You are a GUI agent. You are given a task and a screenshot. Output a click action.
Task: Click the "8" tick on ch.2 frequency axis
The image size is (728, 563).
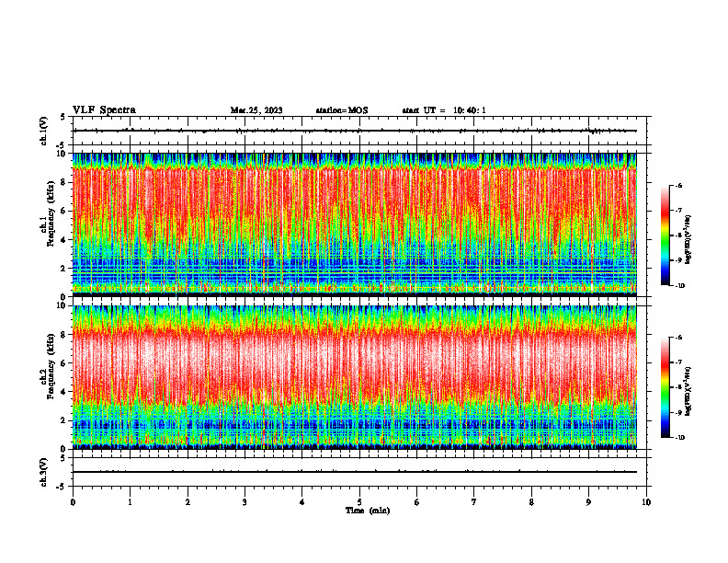point(64,335)
